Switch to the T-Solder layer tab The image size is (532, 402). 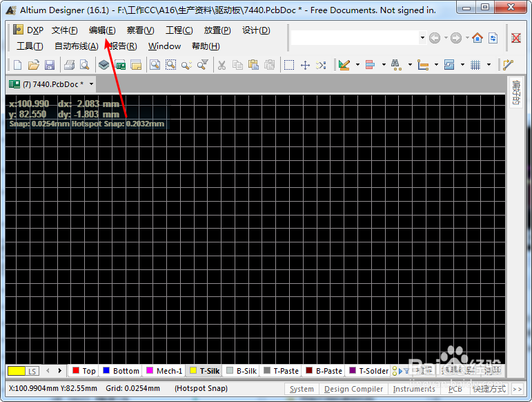368,371
